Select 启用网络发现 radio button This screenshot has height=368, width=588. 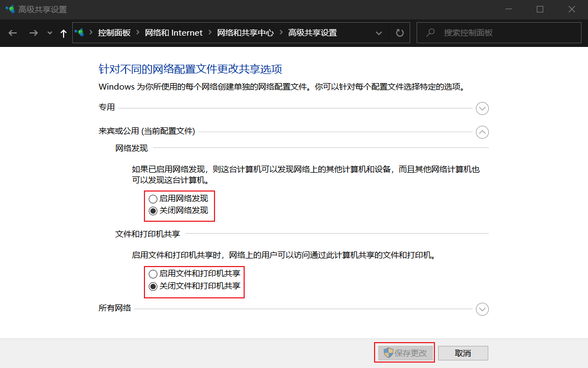click(153, 199)
